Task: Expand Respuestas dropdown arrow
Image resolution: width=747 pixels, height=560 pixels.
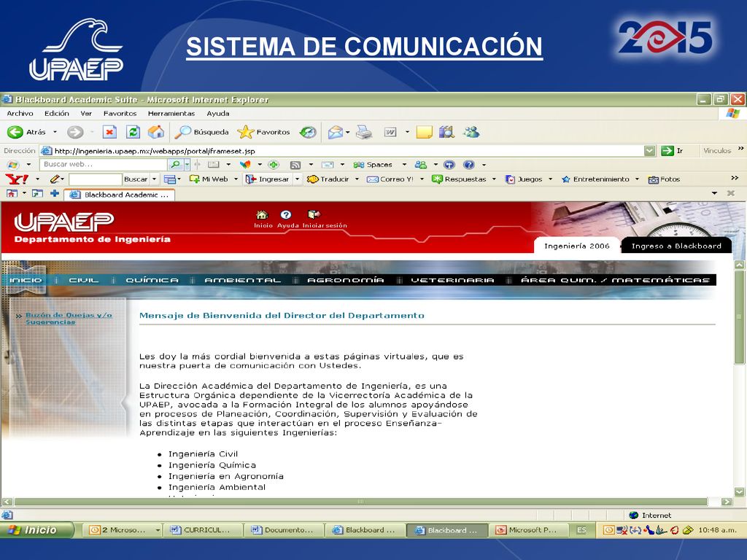Action: [x=494, y=179]
